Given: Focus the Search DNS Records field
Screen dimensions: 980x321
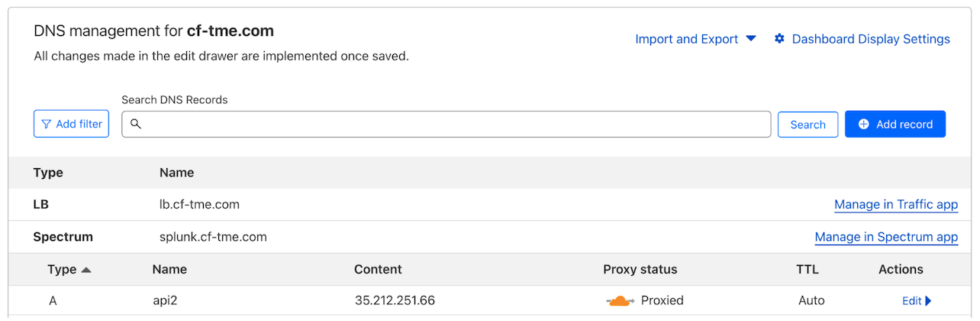Looking at the screenshot, I should 450,124.
